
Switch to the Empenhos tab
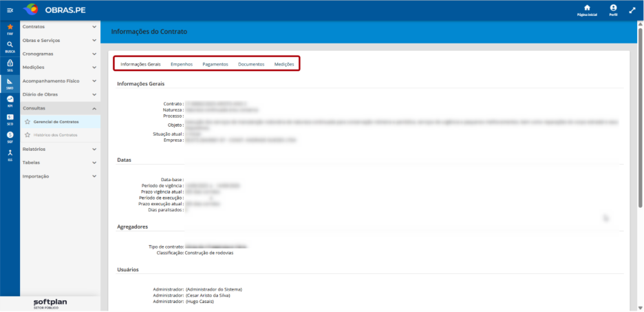182,64
